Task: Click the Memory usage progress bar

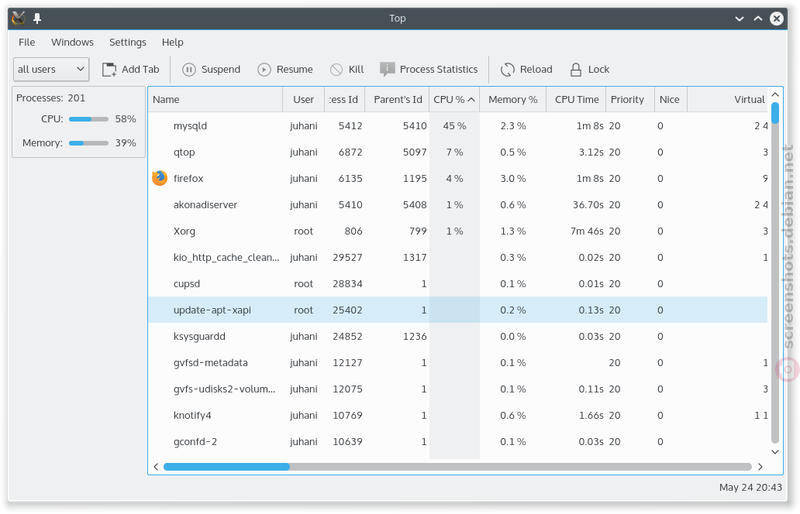Action: 89,143
